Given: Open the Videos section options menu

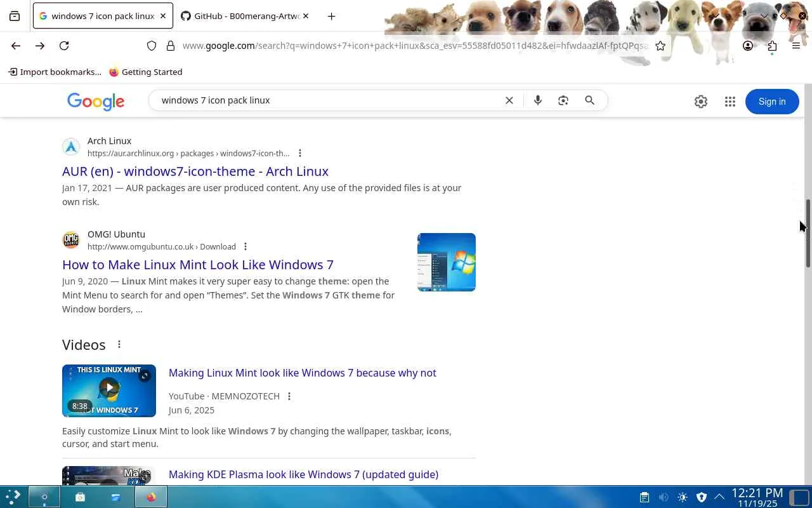Looking at the screenshot, I should tap(119, 344).
